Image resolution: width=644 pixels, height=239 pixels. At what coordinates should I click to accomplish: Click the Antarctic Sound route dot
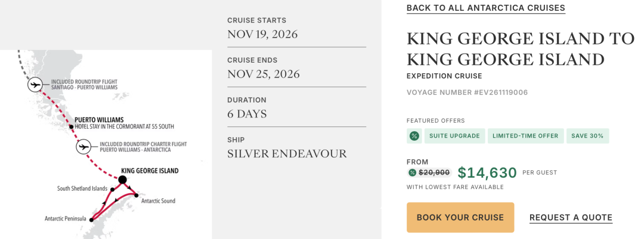click(137, 195)
